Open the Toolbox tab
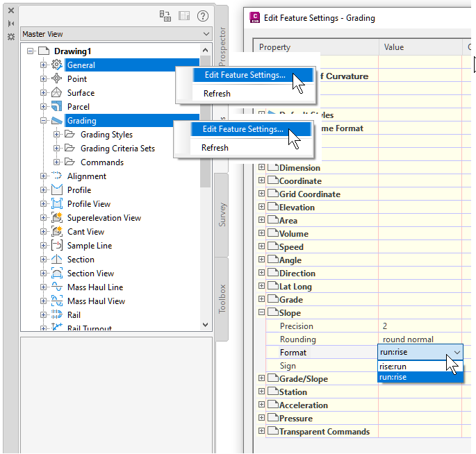476x454 pixels. coord(222,299)
